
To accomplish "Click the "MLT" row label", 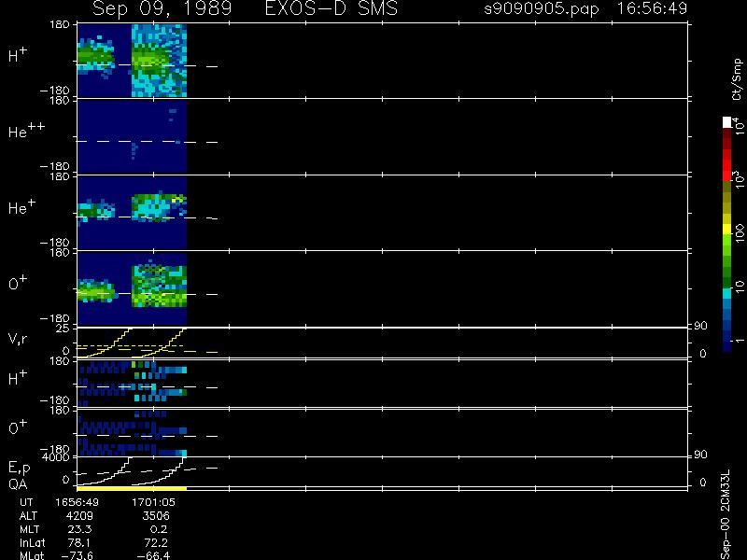I will [30, 529].
